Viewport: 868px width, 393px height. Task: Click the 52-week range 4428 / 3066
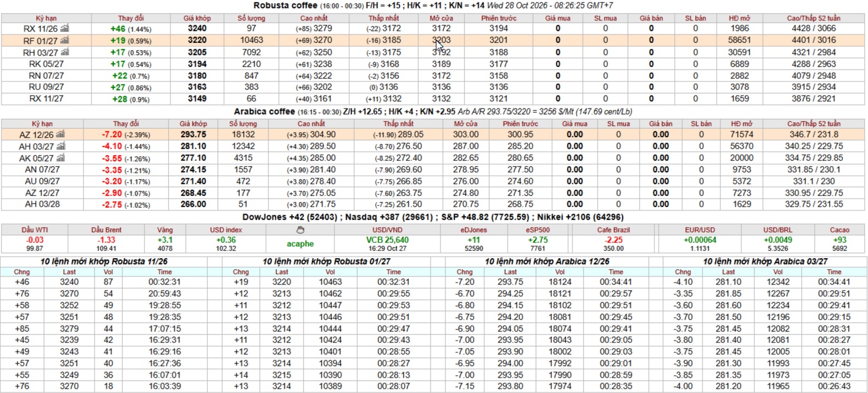pyautogui.click(x=814, y=28)
